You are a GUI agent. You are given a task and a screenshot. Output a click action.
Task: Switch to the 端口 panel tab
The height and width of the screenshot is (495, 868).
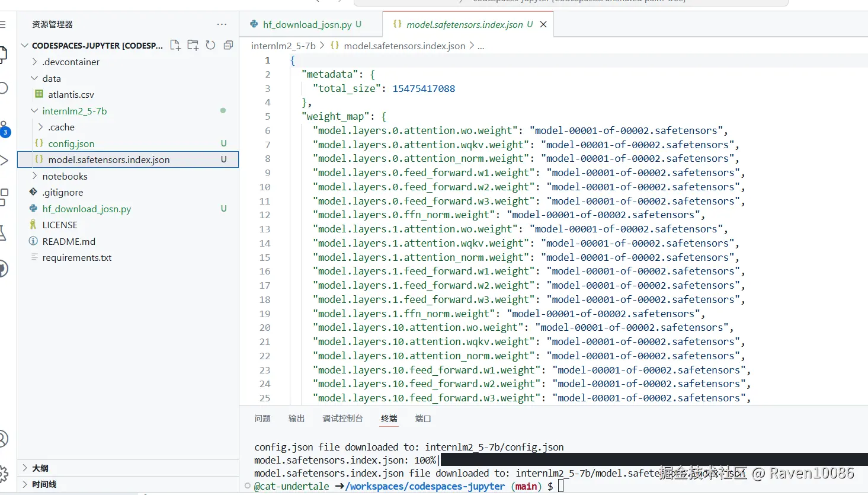click(x=423, y=419)
